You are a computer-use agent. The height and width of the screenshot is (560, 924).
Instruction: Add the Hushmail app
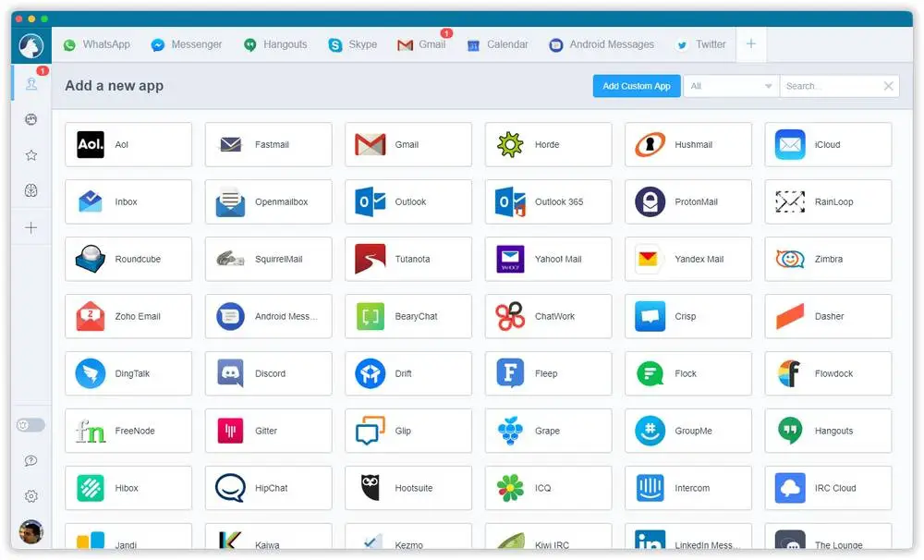688,144
